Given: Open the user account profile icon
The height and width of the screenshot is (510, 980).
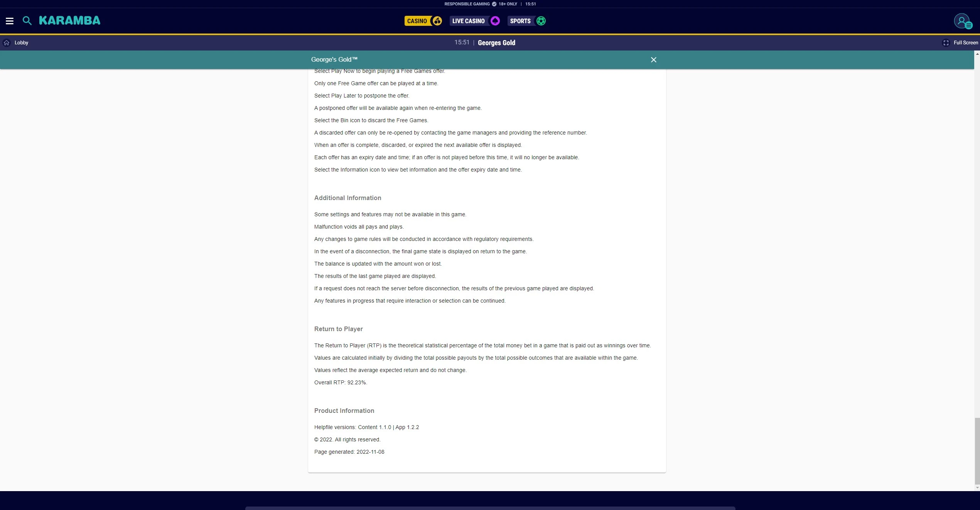Looking at the screenshot, I should click(x=963, y=21).
